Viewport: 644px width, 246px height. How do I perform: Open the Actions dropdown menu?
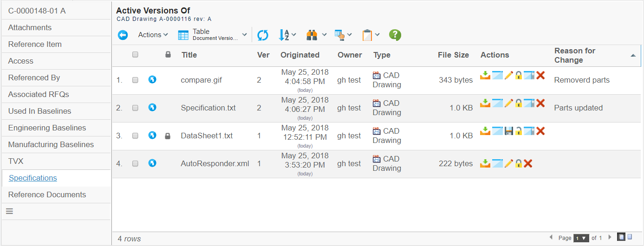tap(153, 35)
